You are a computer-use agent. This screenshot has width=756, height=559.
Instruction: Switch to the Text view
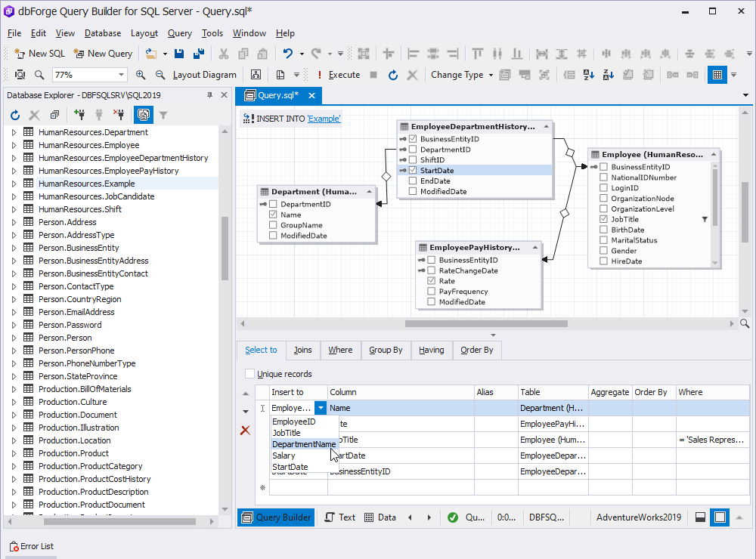point(340,517)
